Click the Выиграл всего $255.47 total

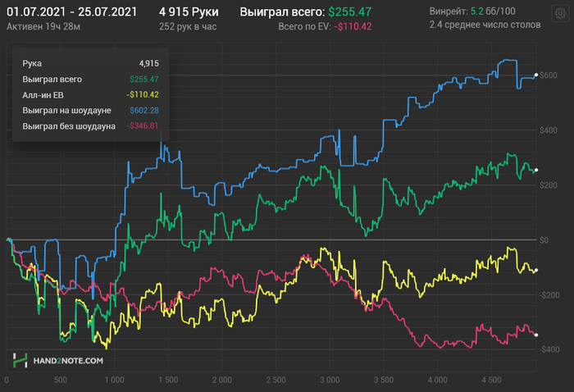305,12
